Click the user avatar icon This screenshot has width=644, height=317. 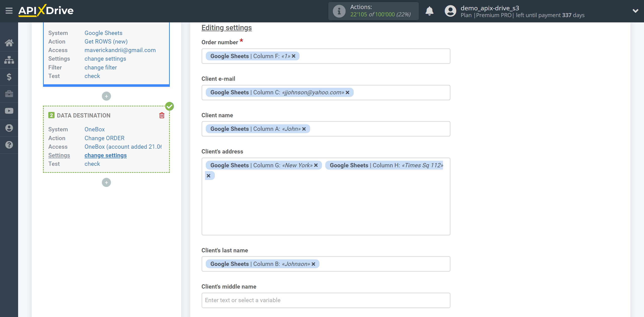[450, 11]
